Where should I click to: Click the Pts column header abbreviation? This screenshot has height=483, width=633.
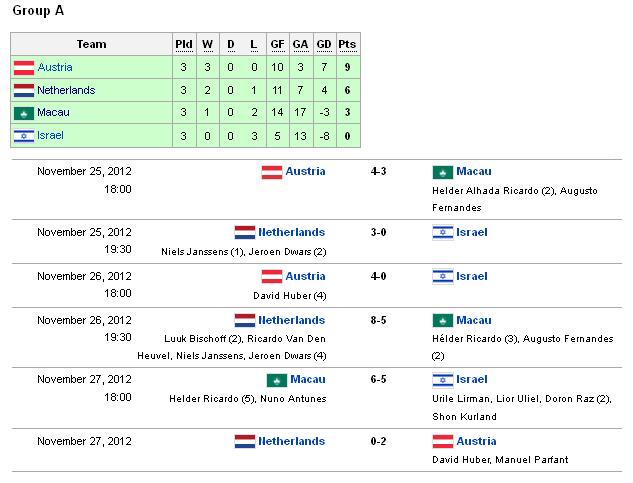click(x=347, y=44)
